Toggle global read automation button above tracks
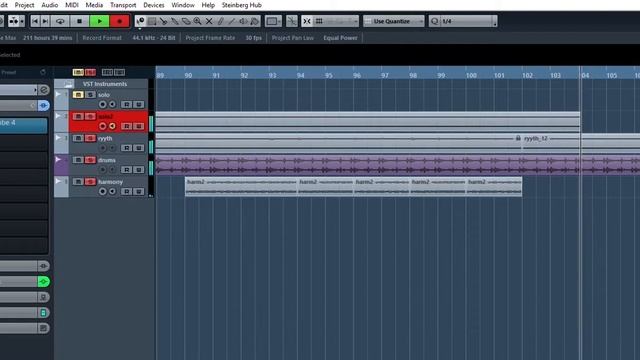The width and height of the screenshot is (640, 360). [x=107, y=72]
